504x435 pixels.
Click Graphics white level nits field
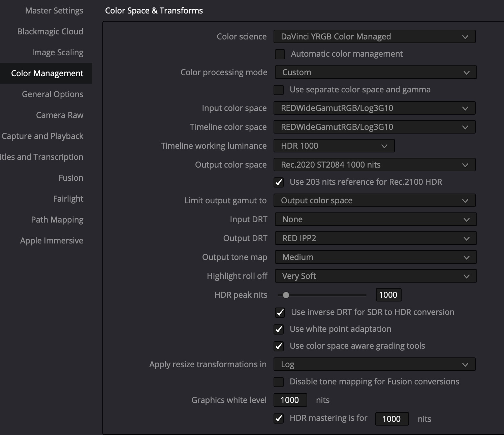290,400
